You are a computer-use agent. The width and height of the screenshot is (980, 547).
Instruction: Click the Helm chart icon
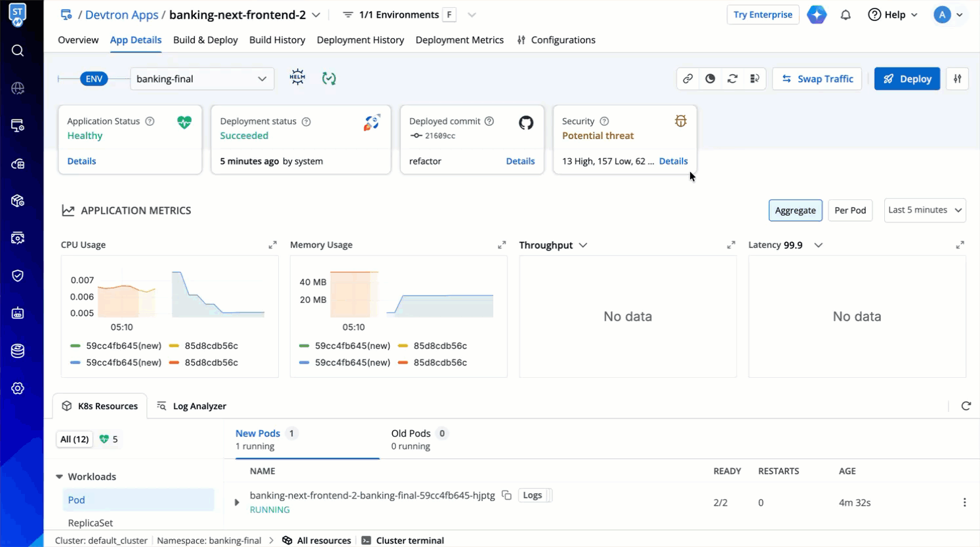[297, 78]
